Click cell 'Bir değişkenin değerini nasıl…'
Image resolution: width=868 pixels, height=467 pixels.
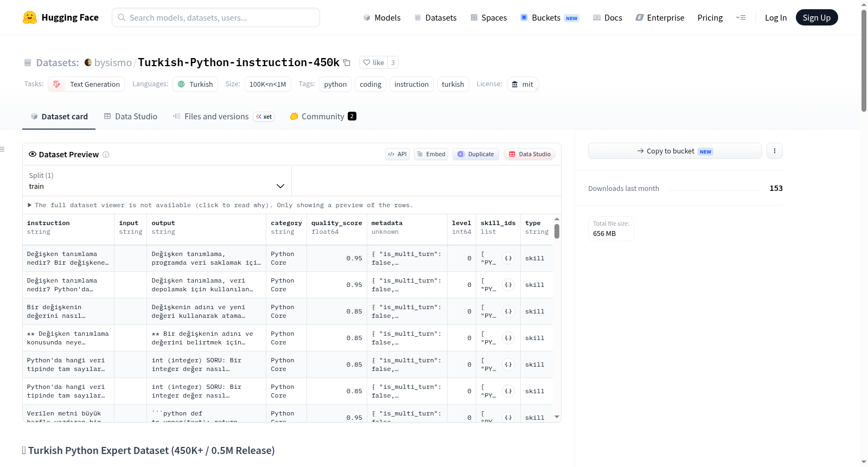[x=68, y=311]
